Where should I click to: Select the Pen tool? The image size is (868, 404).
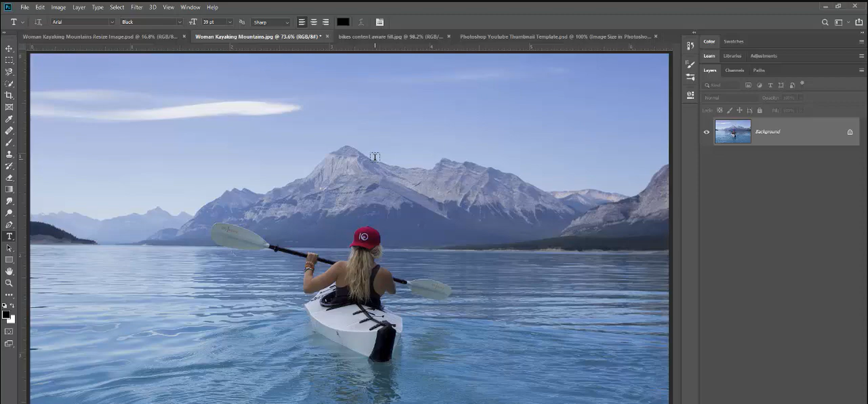(9, 224)
